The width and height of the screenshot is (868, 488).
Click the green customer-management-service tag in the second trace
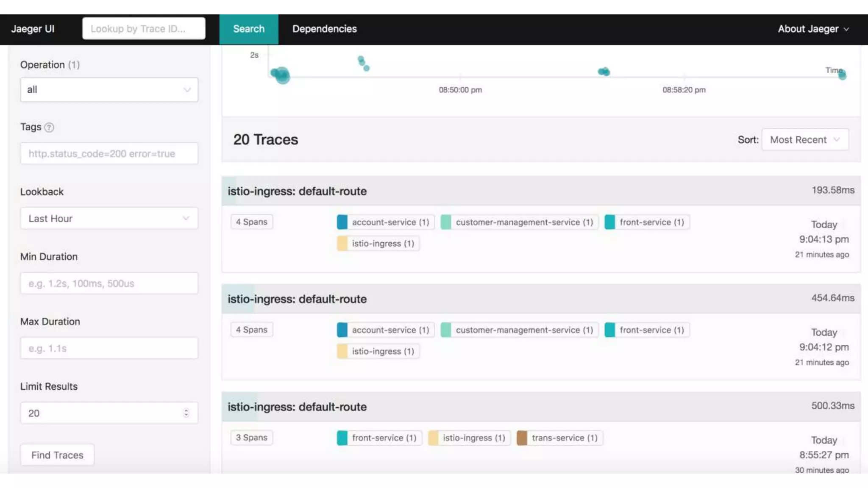519,330
